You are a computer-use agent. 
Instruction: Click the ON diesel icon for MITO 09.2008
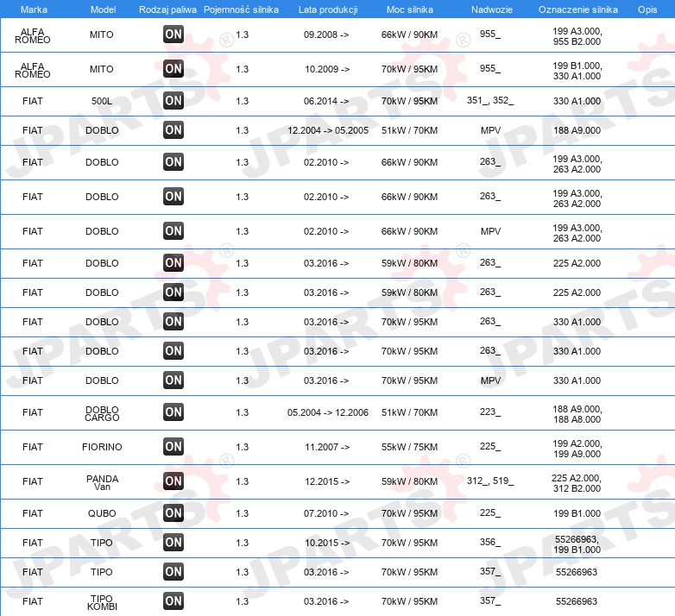tap(173, 35)
